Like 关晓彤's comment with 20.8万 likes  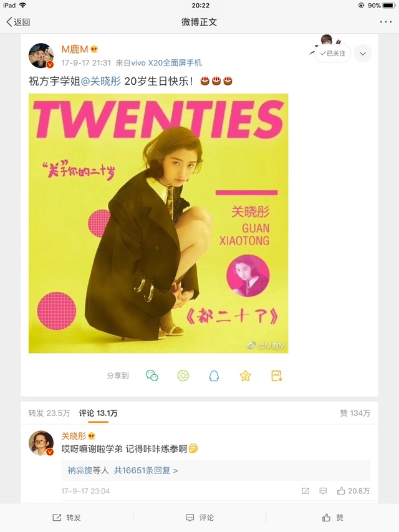pyautogui.click(x=353, y=491)
